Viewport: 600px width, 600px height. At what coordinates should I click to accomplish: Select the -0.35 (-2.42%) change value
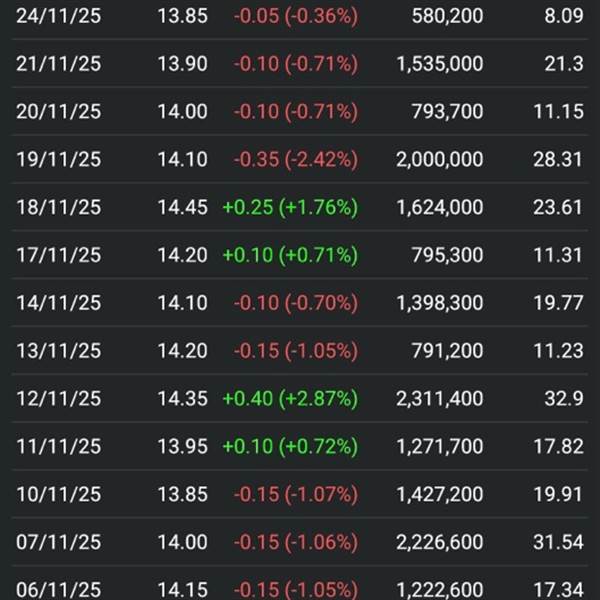(295, 160)
